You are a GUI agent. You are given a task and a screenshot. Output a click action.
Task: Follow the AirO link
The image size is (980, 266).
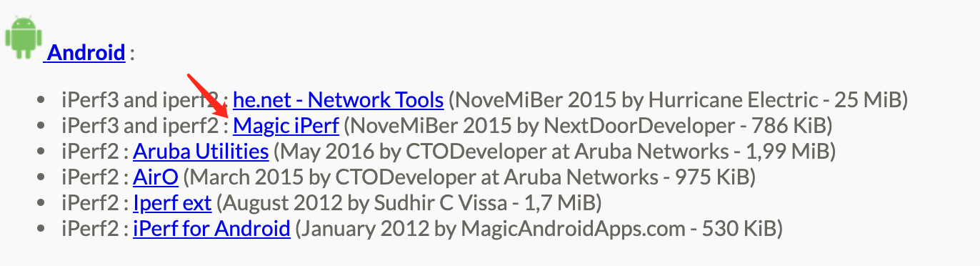point(155,177)
